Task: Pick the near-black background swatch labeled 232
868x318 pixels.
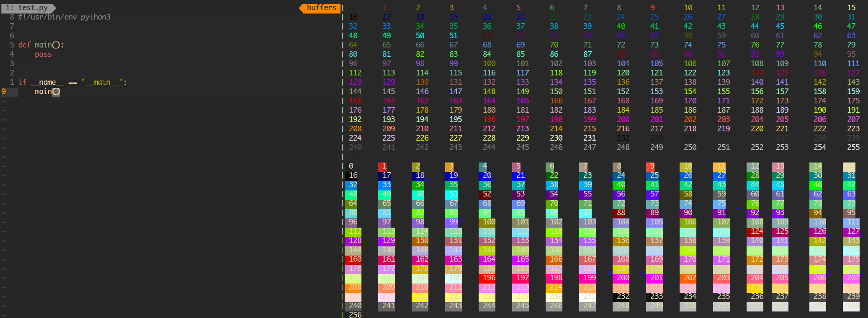Action: 621,297
